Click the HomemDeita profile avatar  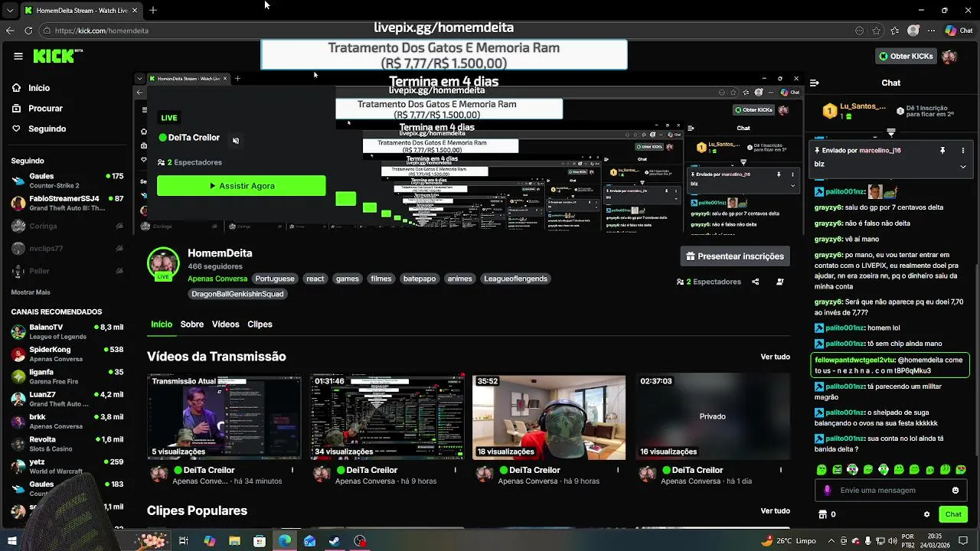pos(163,263)
